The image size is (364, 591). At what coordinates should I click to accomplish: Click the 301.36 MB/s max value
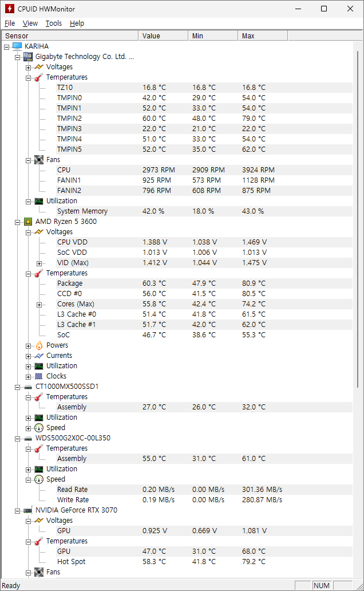(262, 490)
